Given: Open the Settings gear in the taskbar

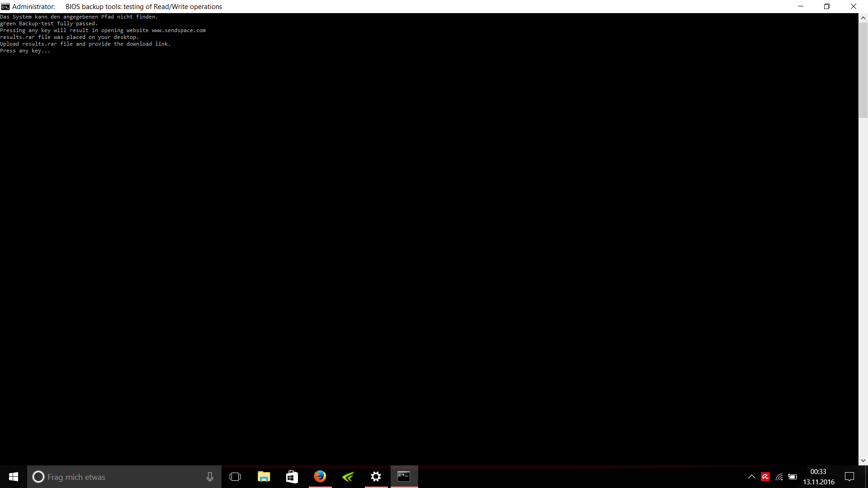Looking at the screenshot, I should (376, 477).
